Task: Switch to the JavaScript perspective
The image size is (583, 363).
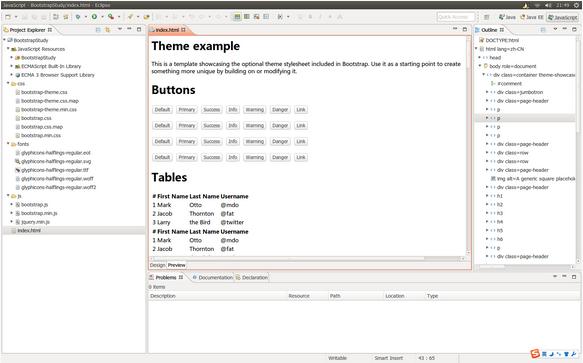Action: 563,17
